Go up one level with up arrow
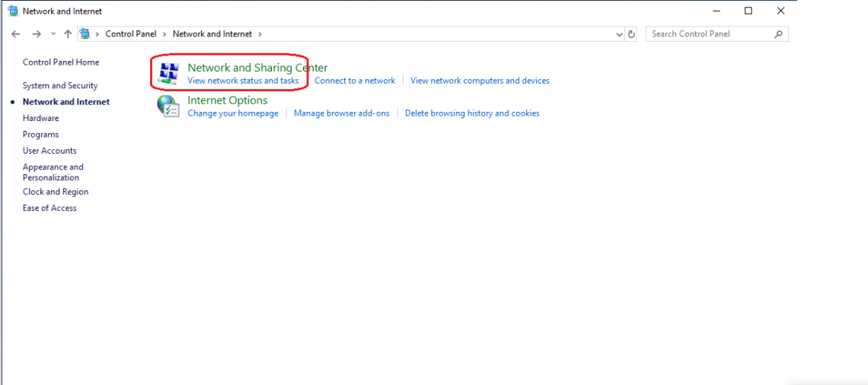The width and height of the screenshot is (868, 385). click(x=68, y=33)
